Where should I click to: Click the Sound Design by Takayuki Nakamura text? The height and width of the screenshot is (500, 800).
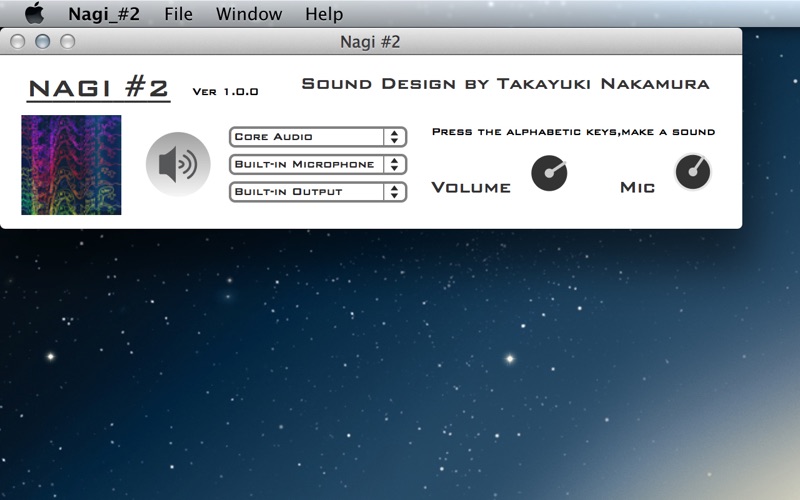[506, 84]
